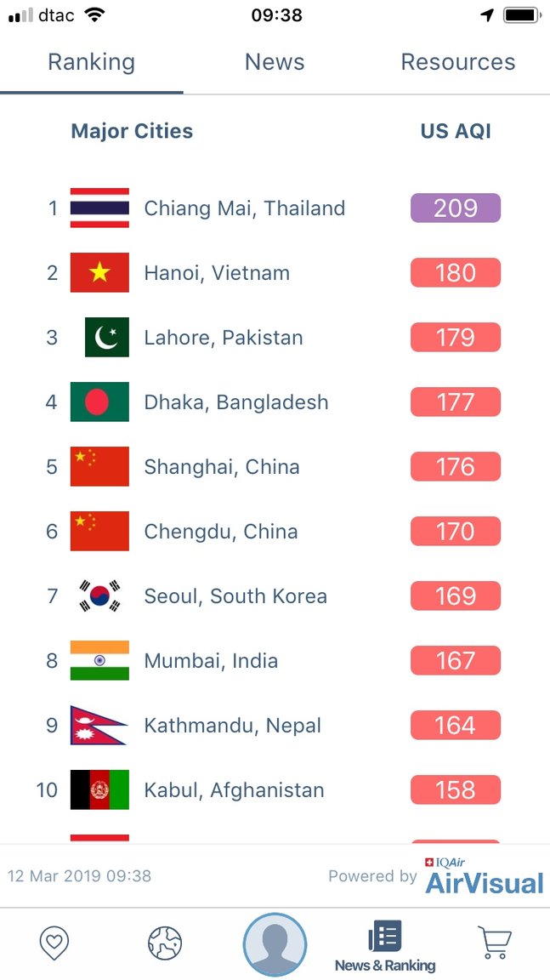The height and width of the screenshot is (980, 550).
Task: Select the Ranking tab
Action: [x=91, y=62]
